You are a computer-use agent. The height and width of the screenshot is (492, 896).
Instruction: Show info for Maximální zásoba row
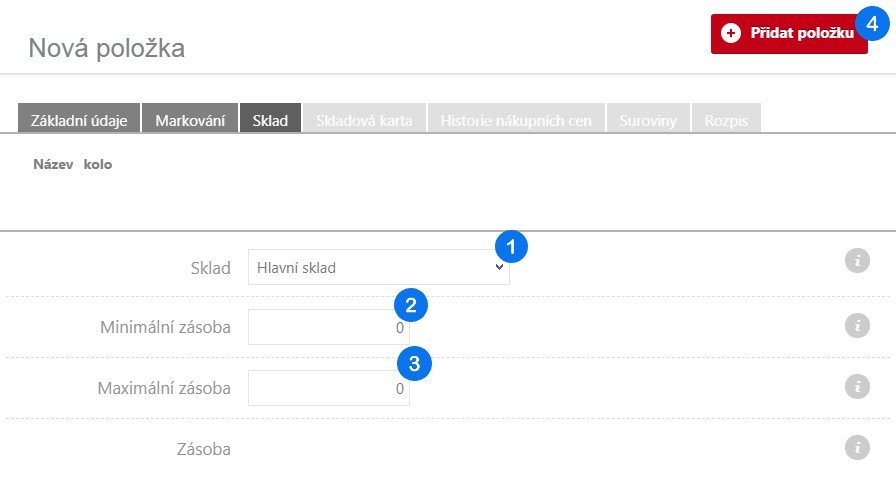(856, 387)
